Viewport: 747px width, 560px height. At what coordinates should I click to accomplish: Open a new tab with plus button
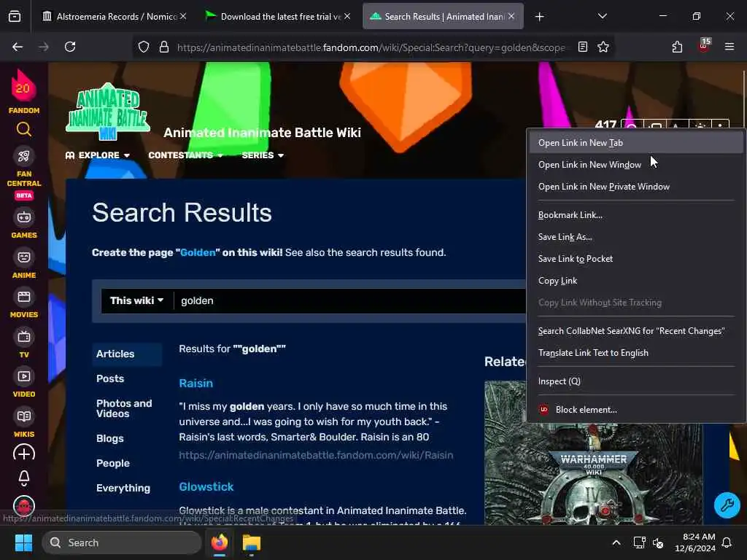(x=539, y=17)
